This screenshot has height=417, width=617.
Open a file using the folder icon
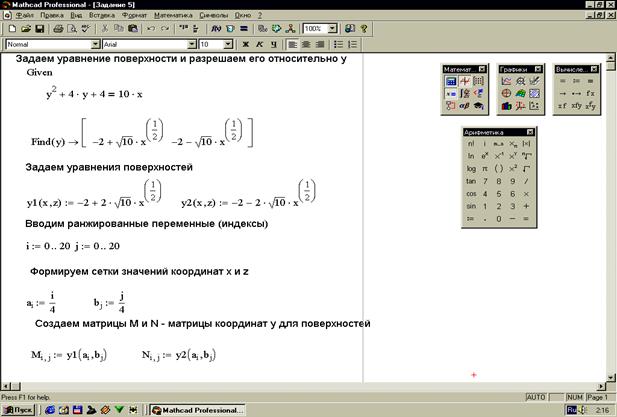(x=26, y=29)
